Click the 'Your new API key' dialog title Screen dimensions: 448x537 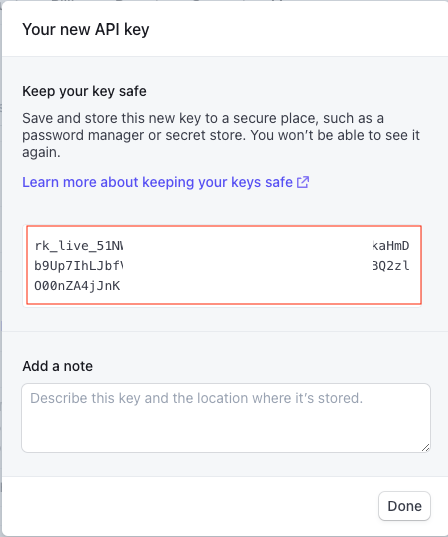pyautogui.click(x=86, y=29)
